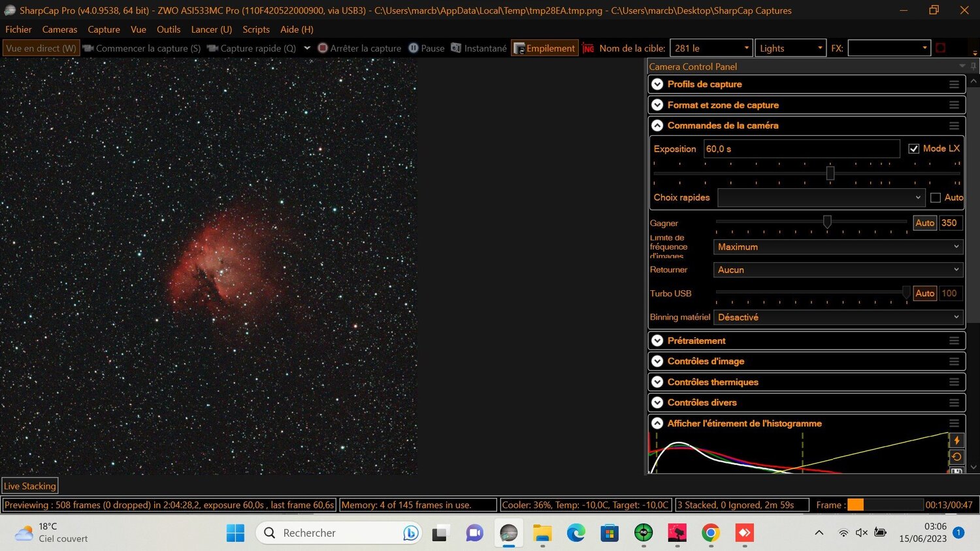Expand Format et zone de capture section
The width and height of the screenshot is (980, 551).
click(657, 105)
